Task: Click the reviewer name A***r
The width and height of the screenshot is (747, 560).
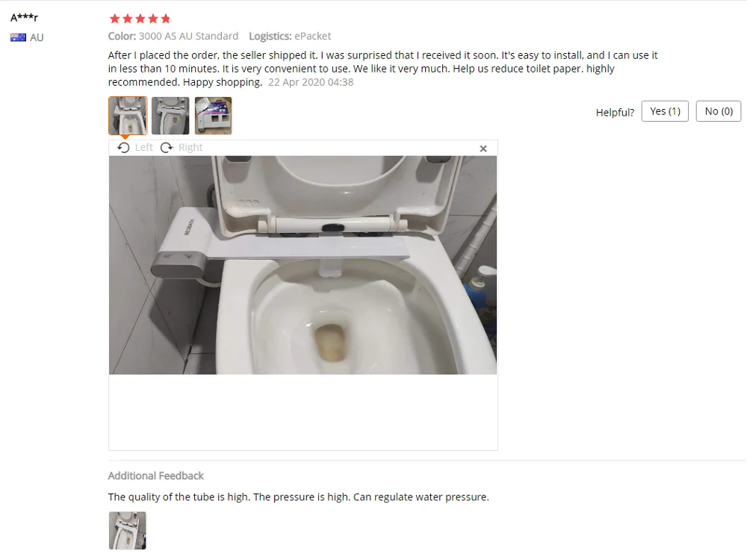Action: (25, 18)
